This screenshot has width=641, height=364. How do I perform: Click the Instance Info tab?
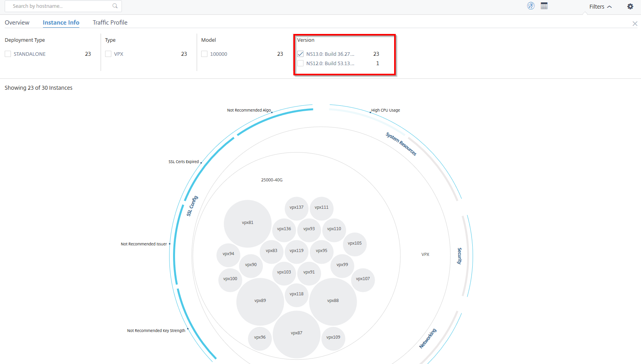(61, 23)
